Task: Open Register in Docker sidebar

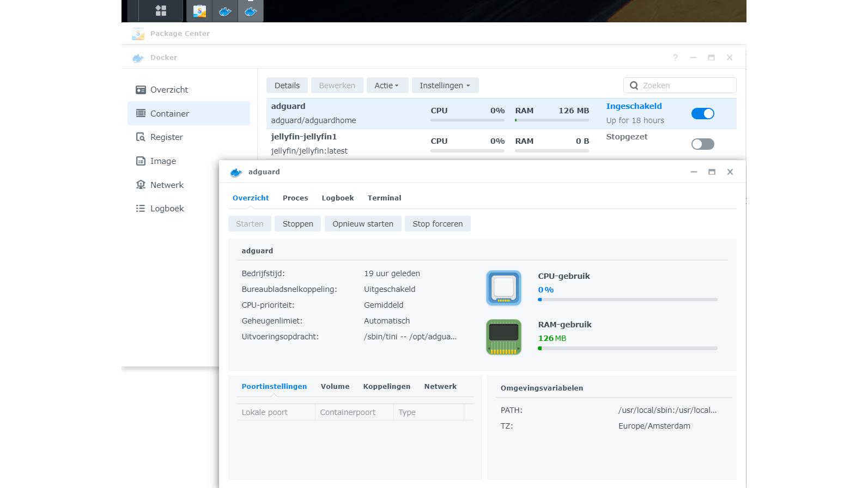Action: tap(189, 137)
